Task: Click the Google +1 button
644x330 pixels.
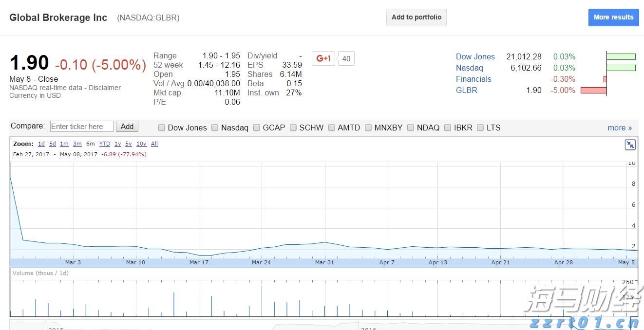Action: click(323, 58)
